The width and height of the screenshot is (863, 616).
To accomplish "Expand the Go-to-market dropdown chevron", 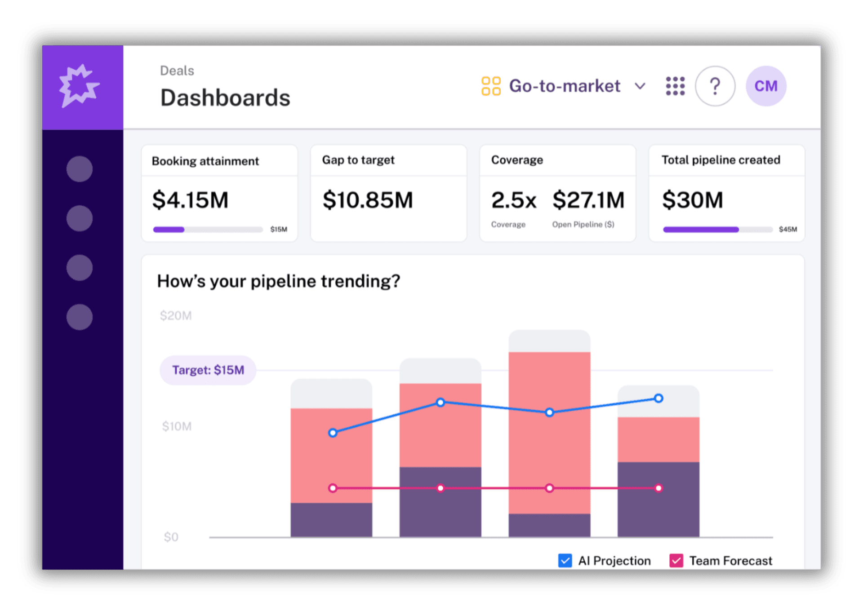I will click(640, 86).
